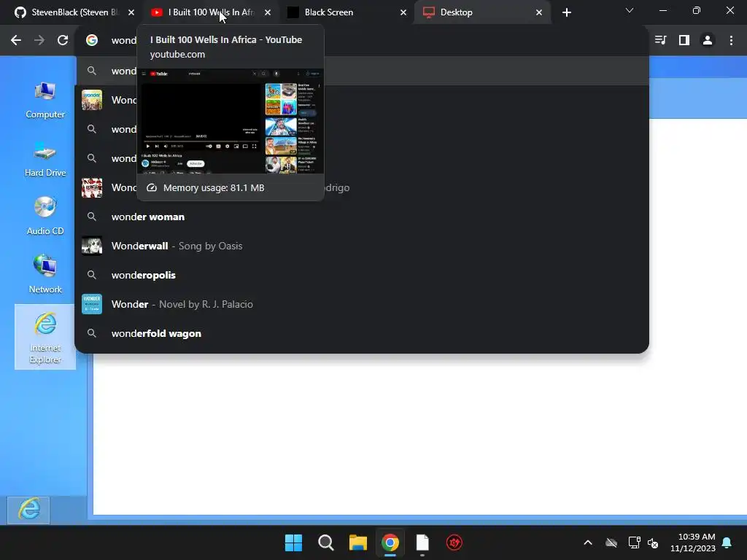
Task: Open the Chrome three-dot menu
Action: click(x=731, y=40)
